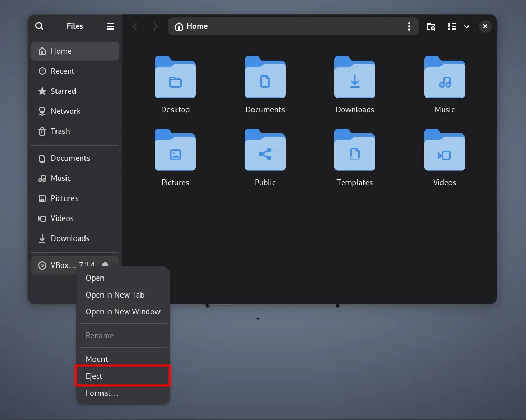This screenshot has width=526, height=420.
Task: Open the path bar three-dot menu
Action: [409, 26]
